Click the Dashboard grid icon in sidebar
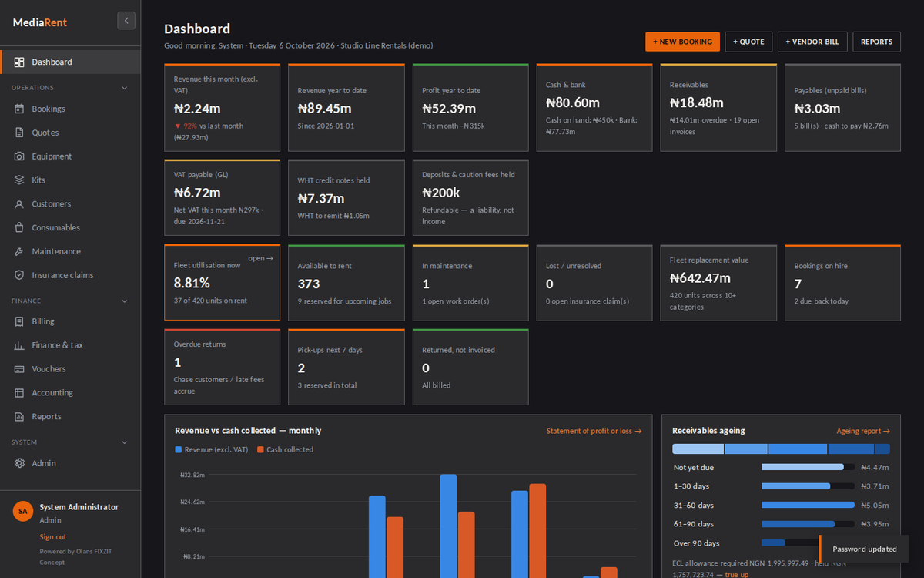This screenshot has width=924, height=578. coord(19,62)
